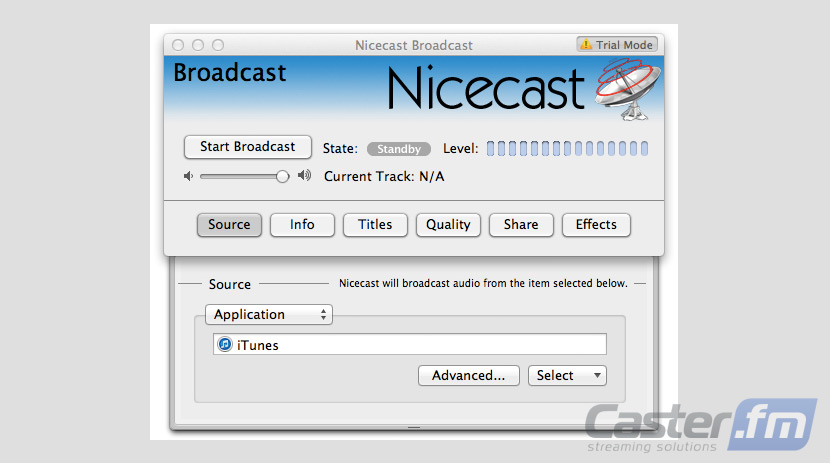Click the Advanced... button
The height and width of the screenshot is (463, 830).
coord(468,376)
